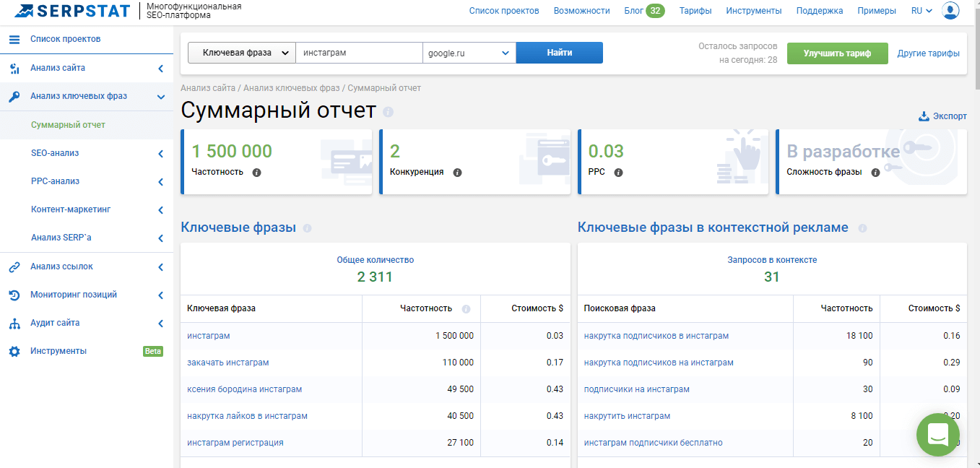Click the info icon beside Конкуренция
Image resolution: width=980 pixels, height=468 pixels.
(457, 173)
